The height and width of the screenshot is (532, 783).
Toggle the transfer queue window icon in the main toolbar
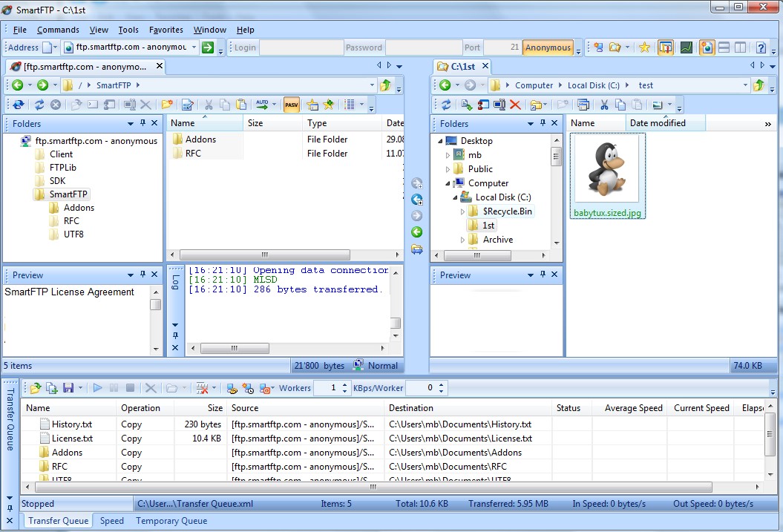(x=666, y=47)
